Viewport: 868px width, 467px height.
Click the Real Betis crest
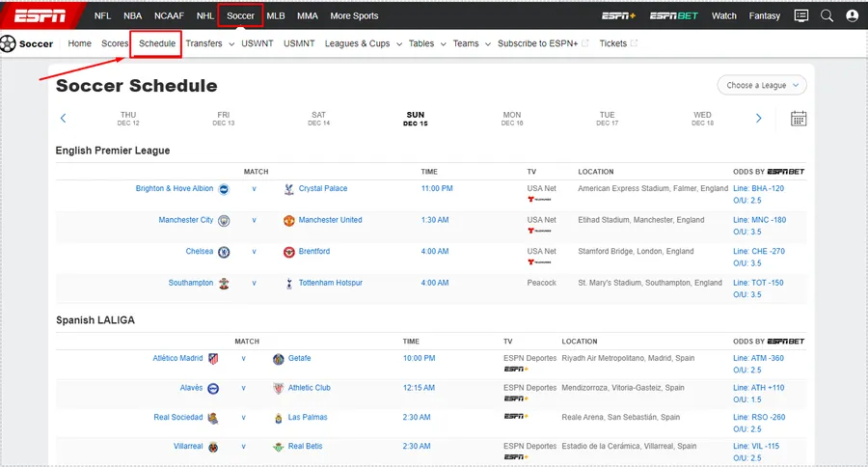[279, 447]
